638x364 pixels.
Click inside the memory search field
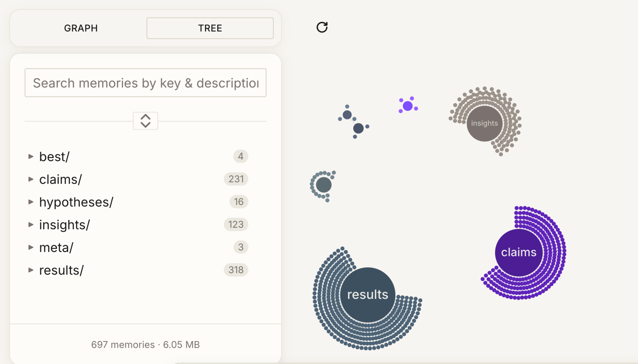pos(145,82)
